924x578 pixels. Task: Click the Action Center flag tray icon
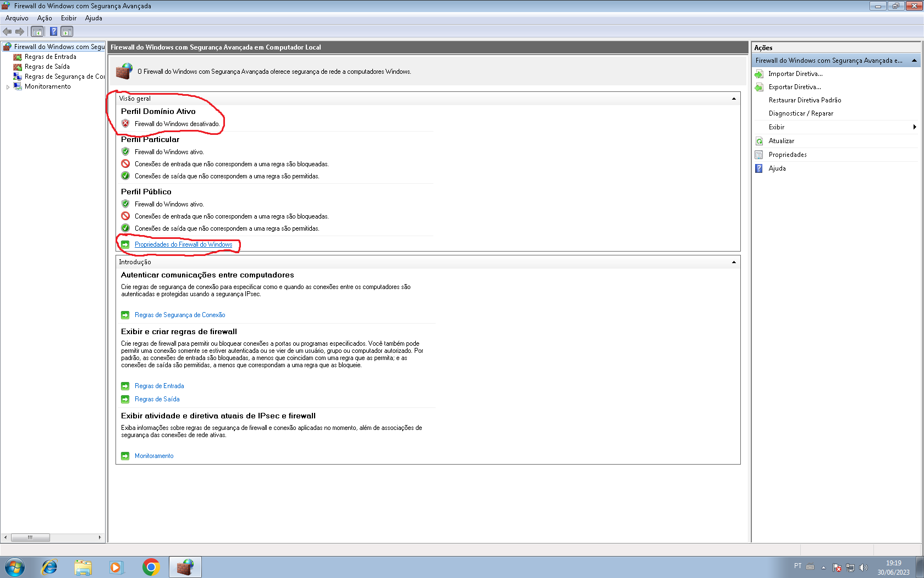(x=837, y=568)
